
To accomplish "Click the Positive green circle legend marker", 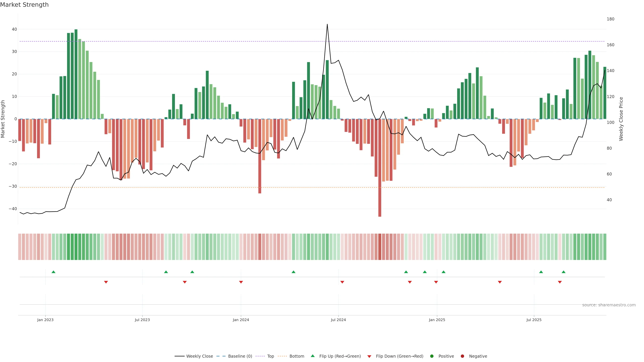I will pyautogui.click(x=432, y=356).
